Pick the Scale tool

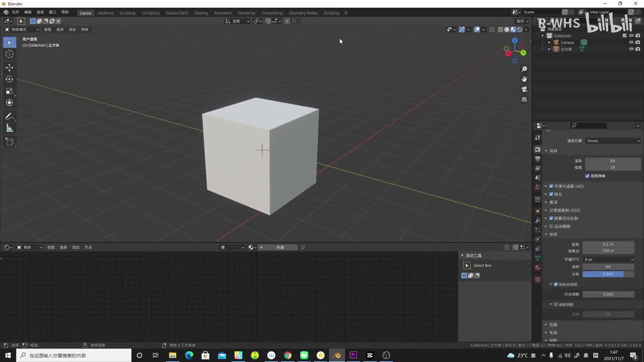tap(10, 91)
